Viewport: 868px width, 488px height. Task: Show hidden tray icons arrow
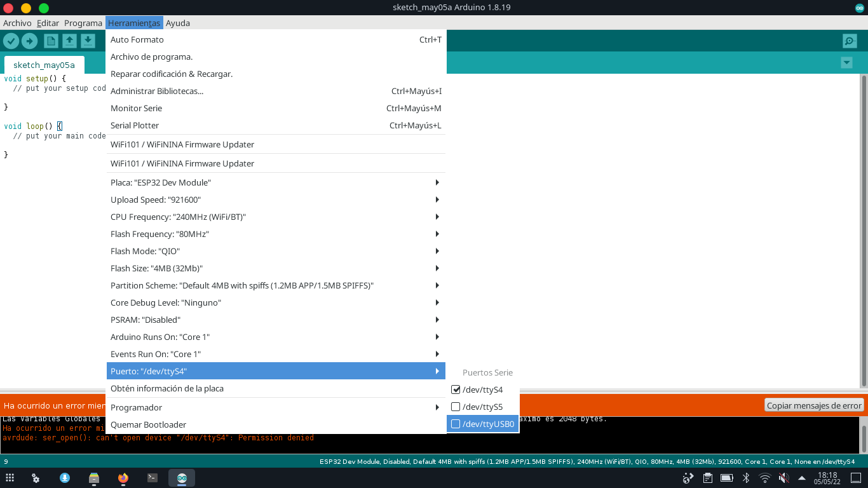(802, 478)
